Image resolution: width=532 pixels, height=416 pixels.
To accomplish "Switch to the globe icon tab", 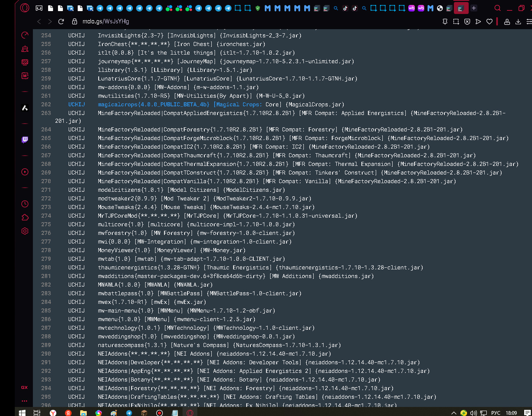I will coord(440,8).
